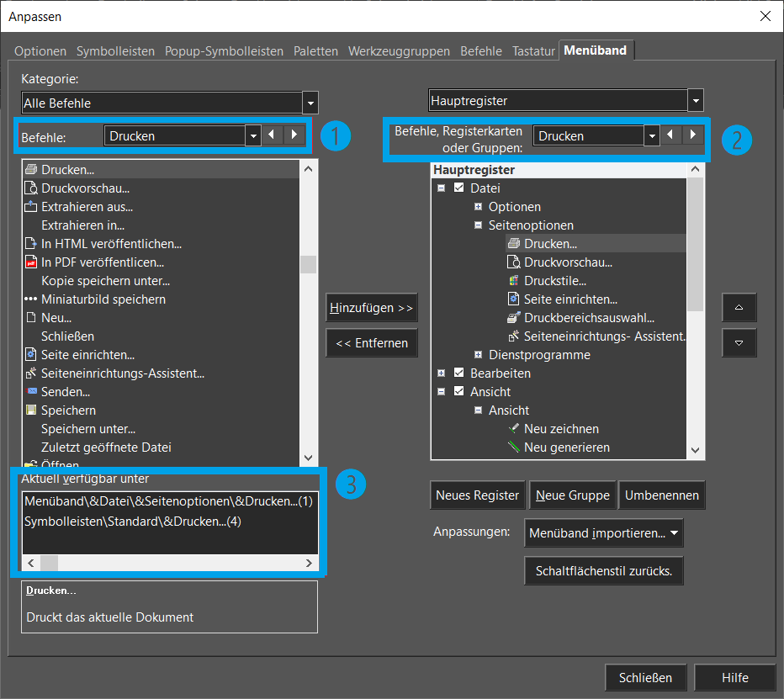Uncheck the Bearbeiten register checkbox

(x=459, y=373)
